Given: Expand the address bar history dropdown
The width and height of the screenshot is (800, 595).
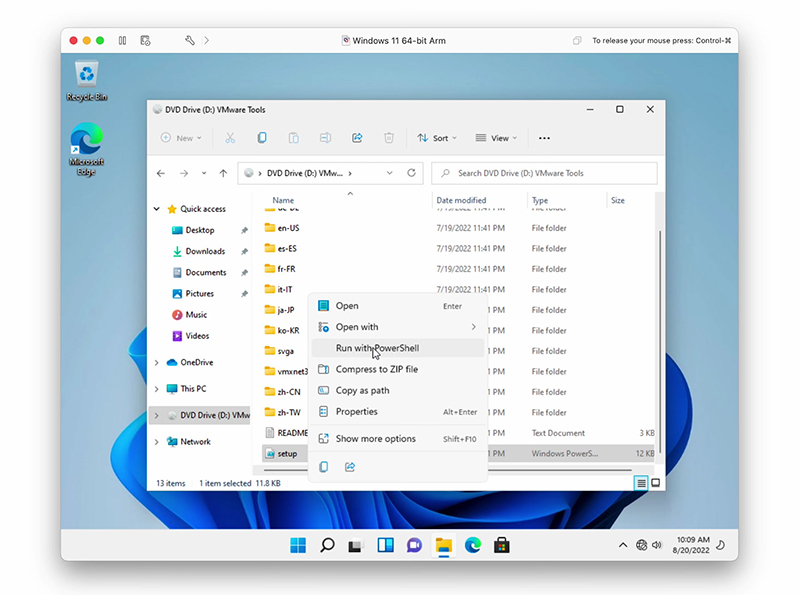Looking at the screenshot, I should (x=389, y=173).
